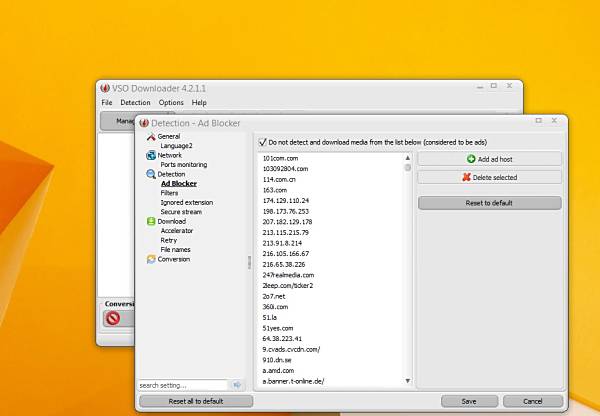Select 9.cvads.cvcdn.com/ in host list

click(x=291, y=349)
